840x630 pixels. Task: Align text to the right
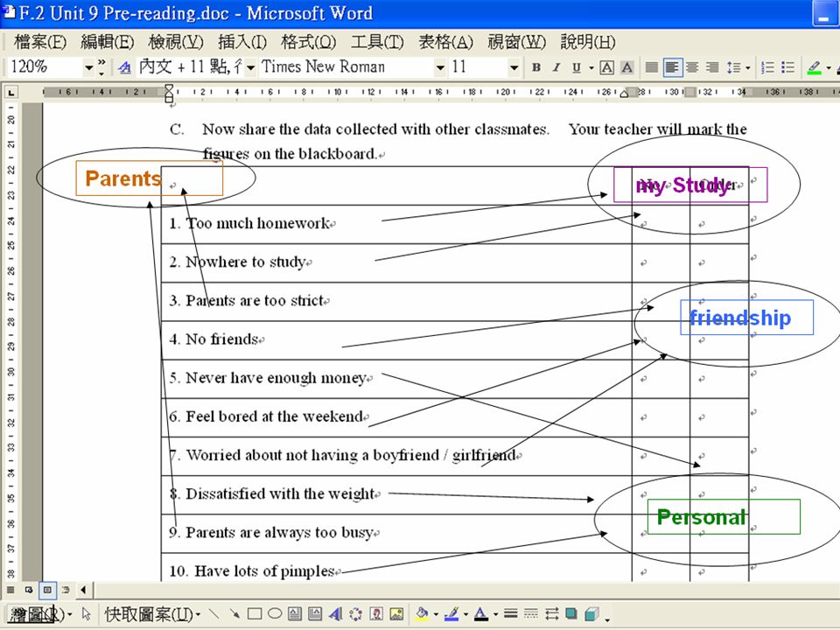tap(712, 67)
